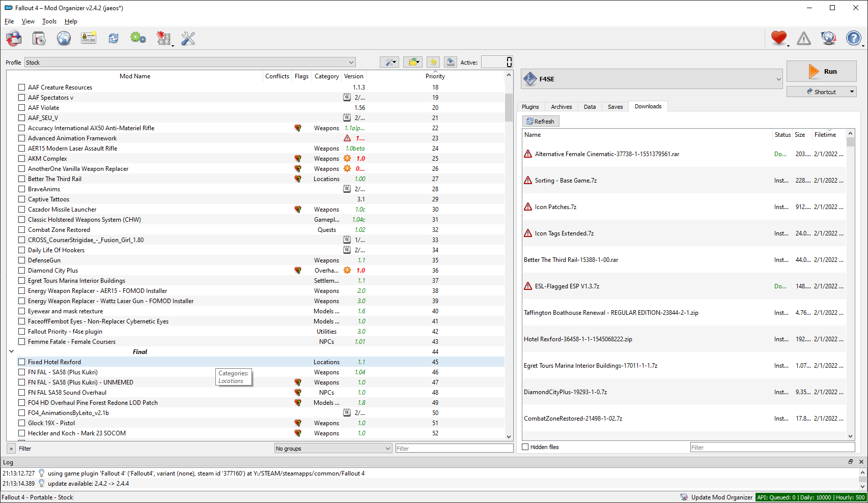The width and height of the screenshot is (868, 503).
Task: Open the File menu
Action: [x=9, y=21]
